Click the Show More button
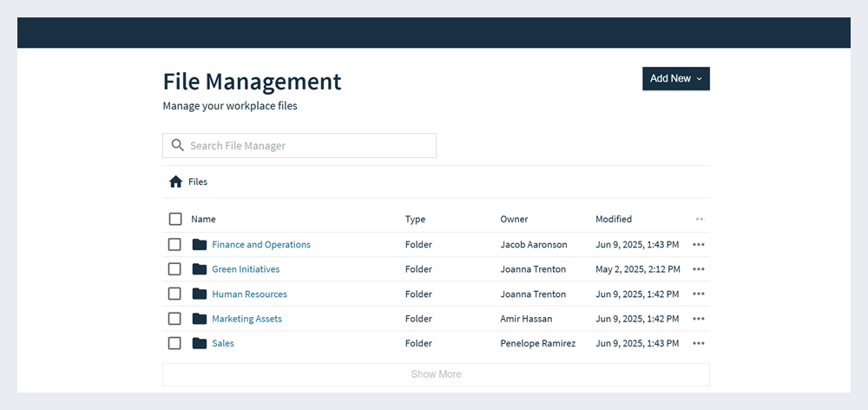This screenshot has height=410, width=868. [436, 374]
